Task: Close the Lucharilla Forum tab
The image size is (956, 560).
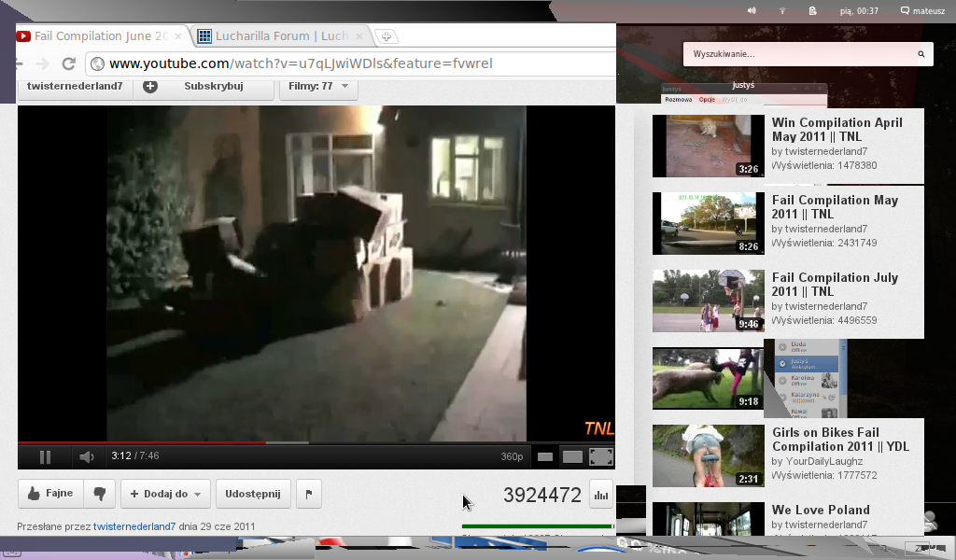Action: pyautogui.click(x=359, y=36)
